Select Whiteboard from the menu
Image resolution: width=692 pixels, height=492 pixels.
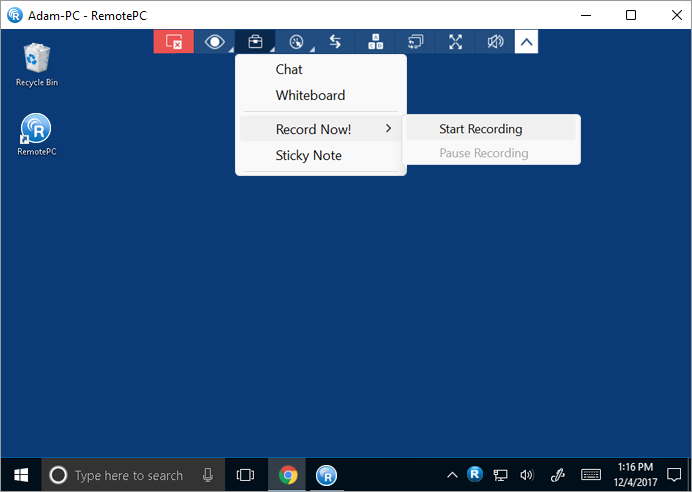(x=310, y=96)
